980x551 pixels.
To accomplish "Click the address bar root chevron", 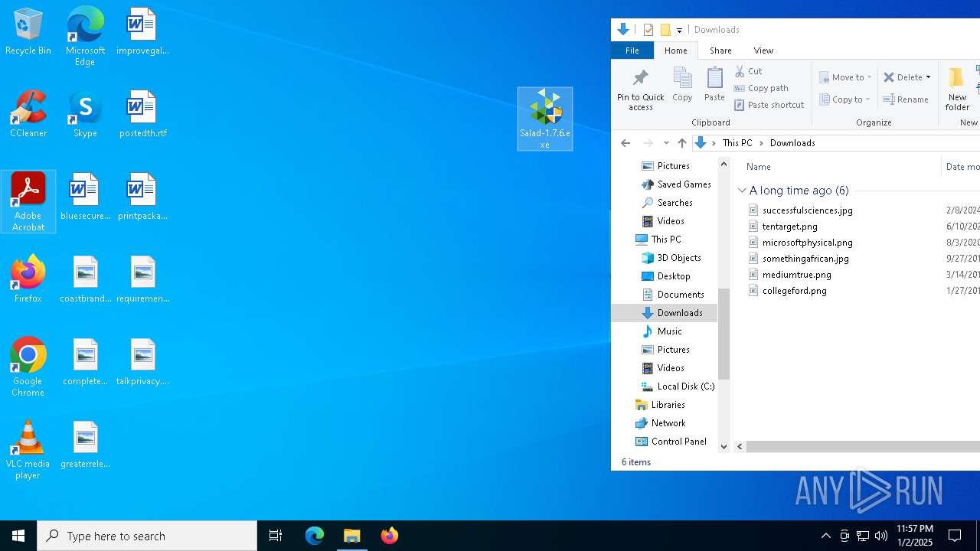I will click(714, 143).
